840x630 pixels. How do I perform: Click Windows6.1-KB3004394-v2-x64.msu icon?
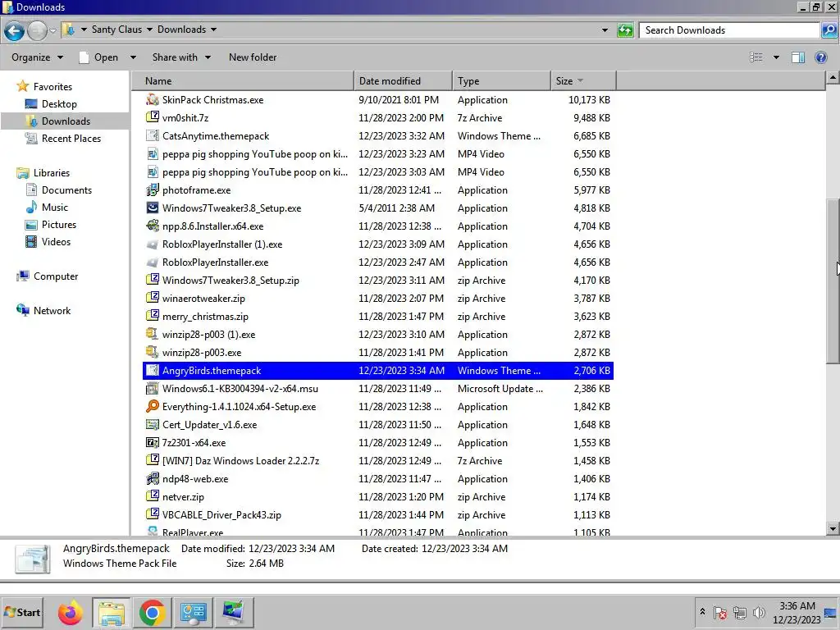(x=153, y=388)
